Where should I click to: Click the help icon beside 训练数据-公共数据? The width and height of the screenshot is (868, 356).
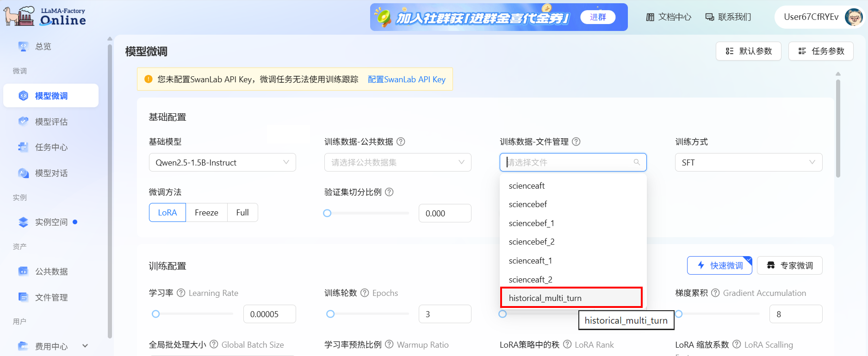[x=401, y=142]
